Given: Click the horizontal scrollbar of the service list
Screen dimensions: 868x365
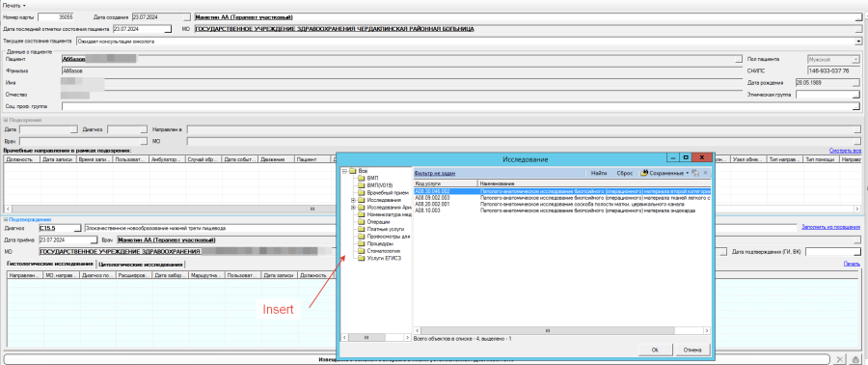Looking at the screenshot, I should pyautogui.click(x=561, y=329).
